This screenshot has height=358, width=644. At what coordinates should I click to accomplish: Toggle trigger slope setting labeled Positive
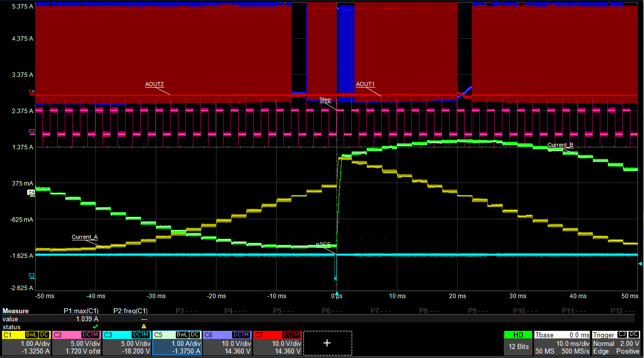(628, 351)
